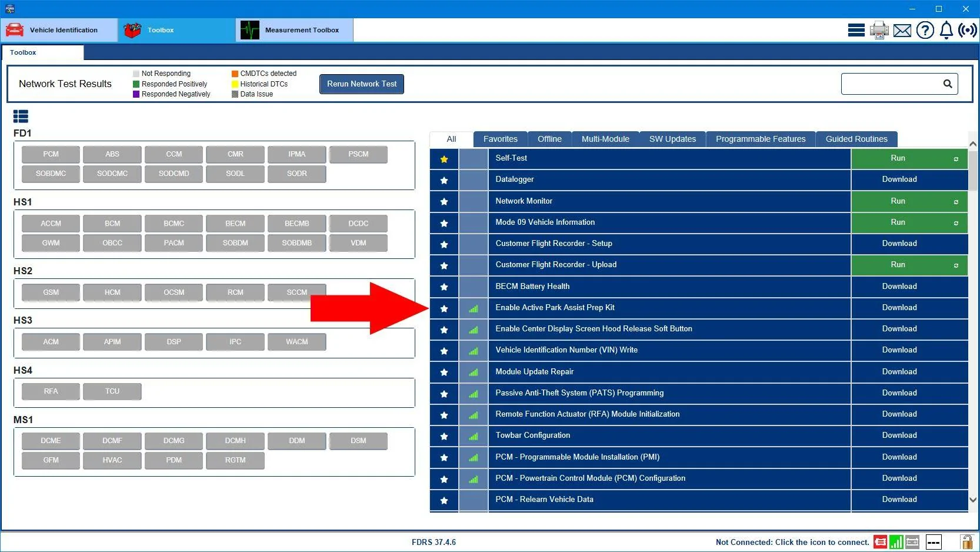Download Module Update Repair
Viewport: 980px width, 552px height.
coord(909,372)
